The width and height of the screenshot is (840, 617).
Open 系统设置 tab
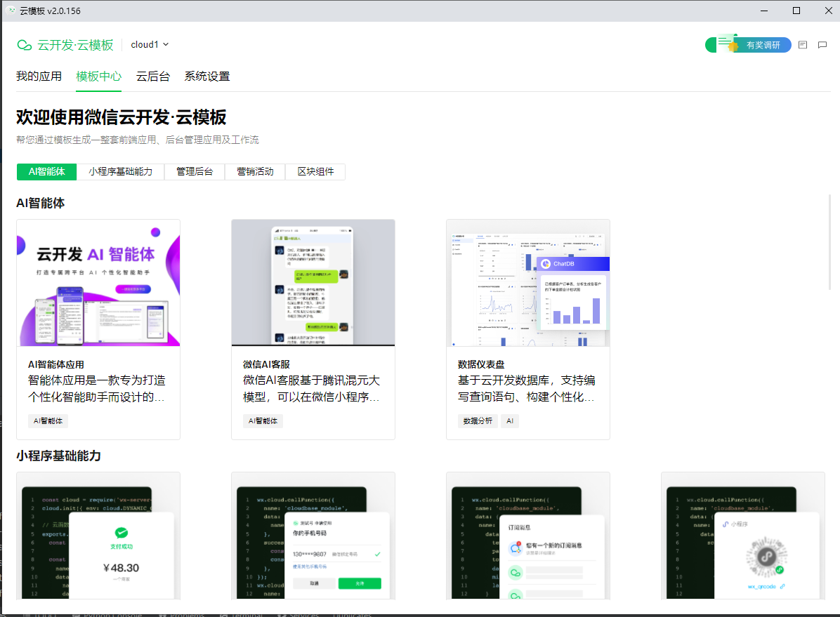coord(207,76)
